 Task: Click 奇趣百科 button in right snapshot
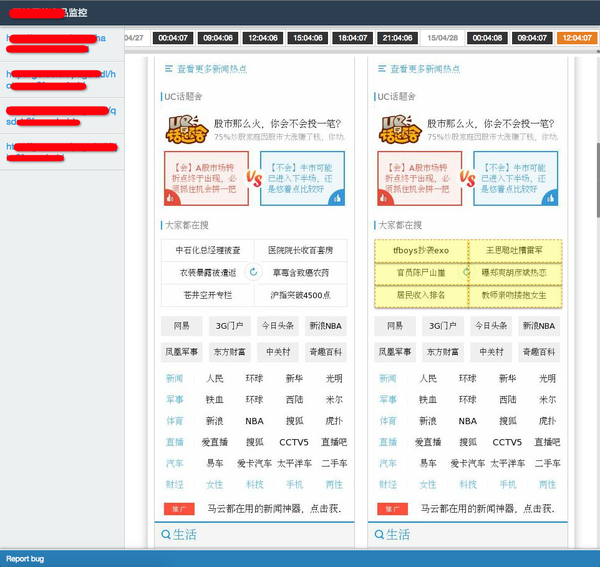(x=539, y=352)
